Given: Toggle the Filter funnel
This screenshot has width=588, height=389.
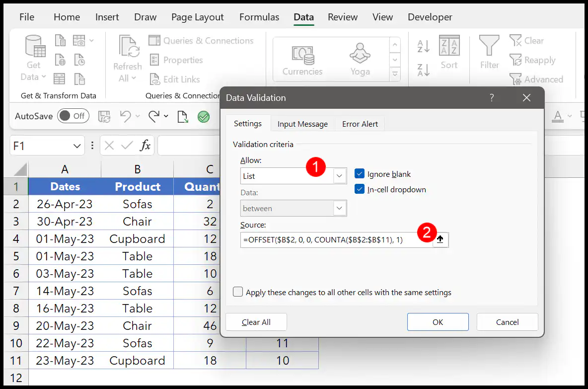Looking at the screenshot, I should click(x=489, y=52).
